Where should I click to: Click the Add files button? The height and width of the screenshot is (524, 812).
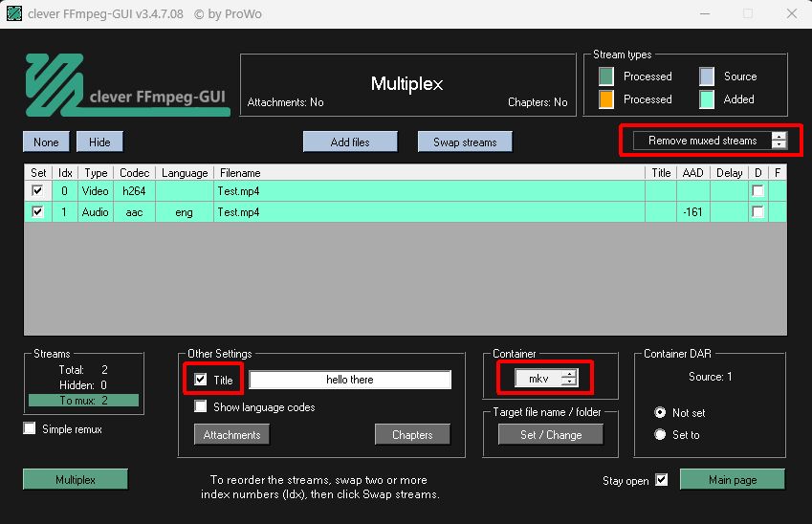[x=350, y=142]
